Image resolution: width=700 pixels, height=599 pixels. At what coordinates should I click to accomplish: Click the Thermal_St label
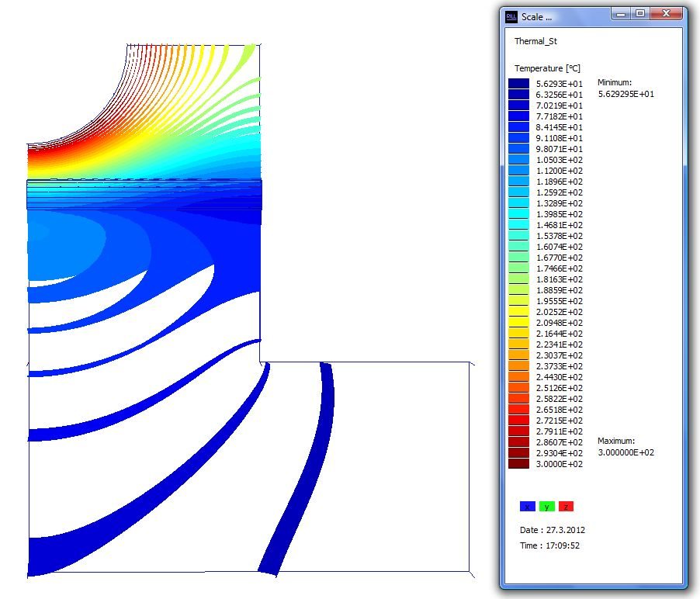coord(535,41)
